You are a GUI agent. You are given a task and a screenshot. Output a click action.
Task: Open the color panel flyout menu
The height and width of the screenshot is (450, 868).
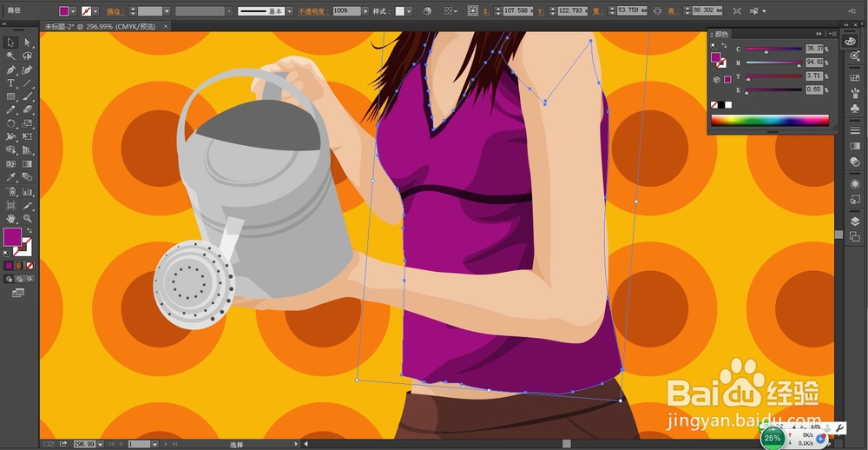(832, 34)
